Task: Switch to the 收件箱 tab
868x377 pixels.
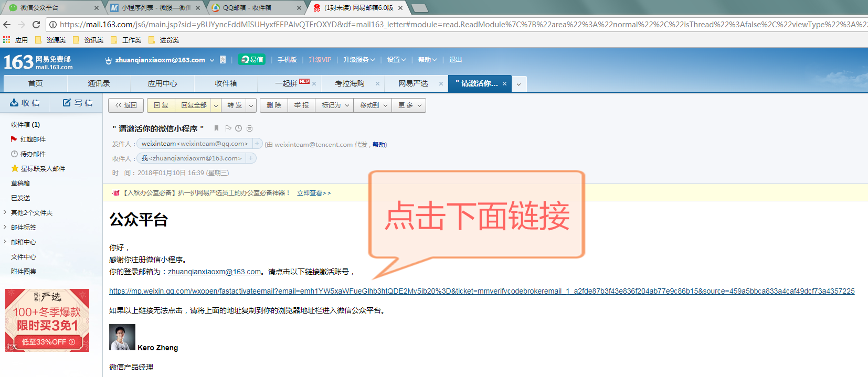Action: point(226,83)
